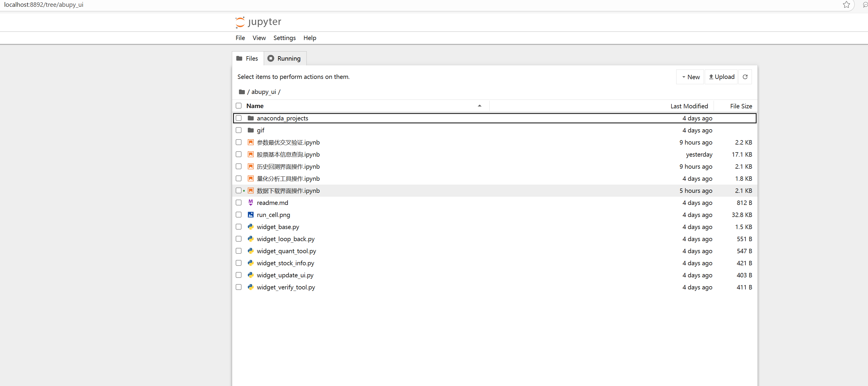The width and height of the screenshot is (868, 386).
Task: Click the anaconda_projects folder icon
Action: pos(251,118)
